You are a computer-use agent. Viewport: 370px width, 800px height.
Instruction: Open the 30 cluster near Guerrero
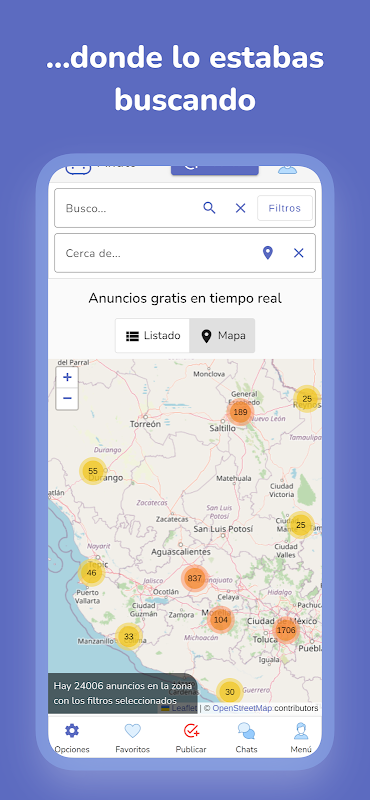[230, 692]
